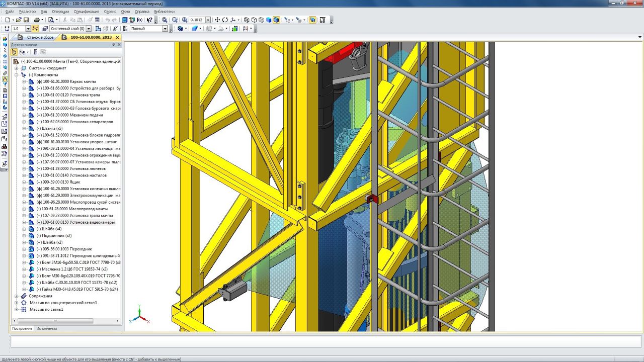
Task: Open the Полный display mode dropdown
Action: pos(165,29)
